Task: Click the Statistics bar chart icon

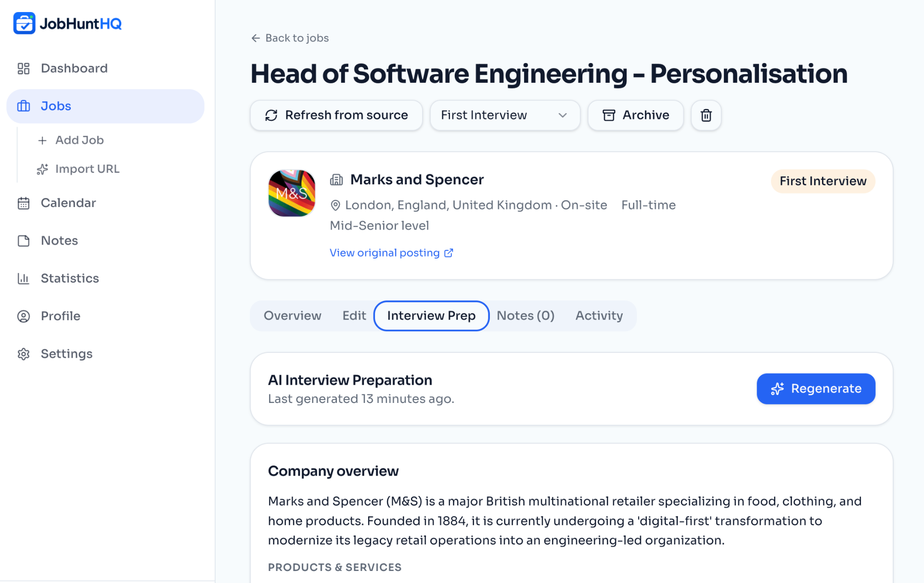Action: (x=24, y=278)
